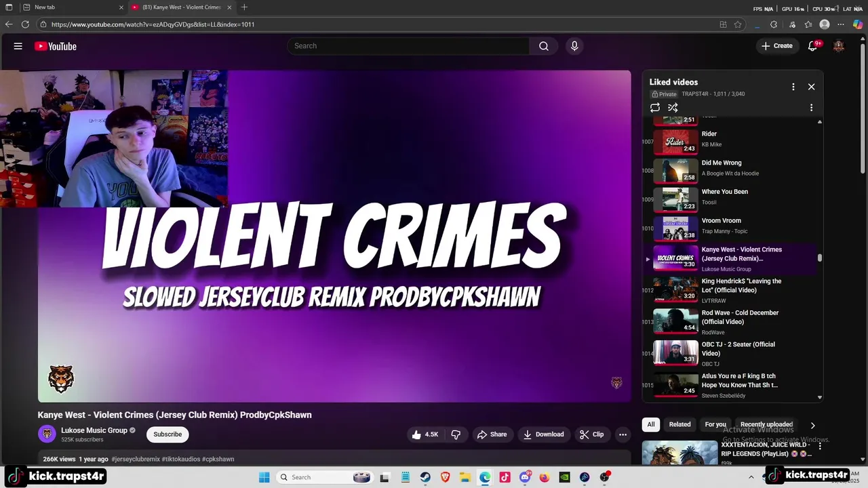Screen dimensions: 868x488
Task: Play Rider by KB Mike
Action: pyautogui.click(x=730, y=142)
